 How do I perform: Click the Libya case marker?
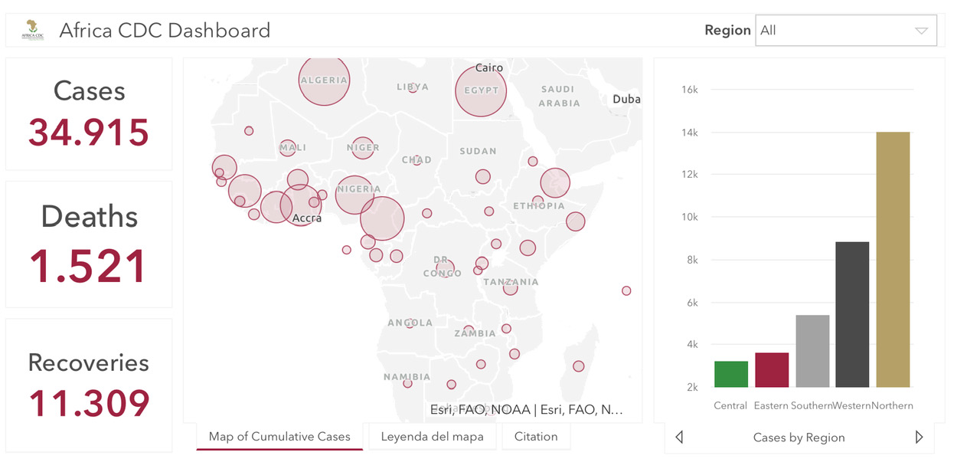coord(413,88)
